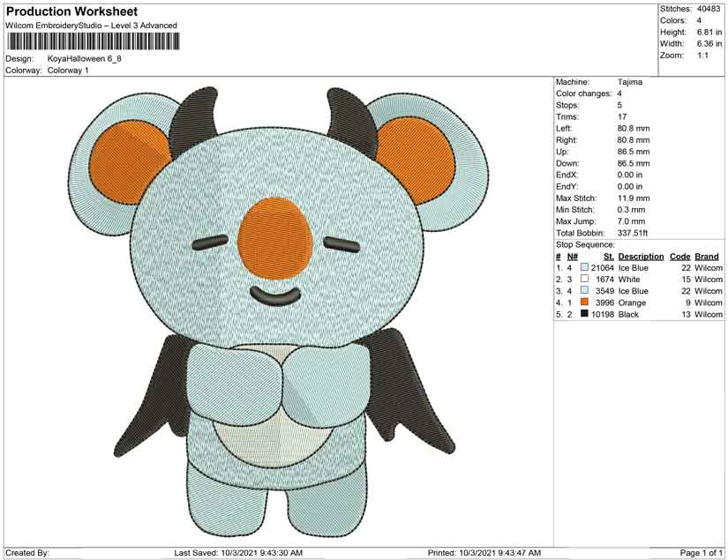Click stitch count '10198' in the Black row
Screen dimensions: 728x560
click(x=602, y=314)
